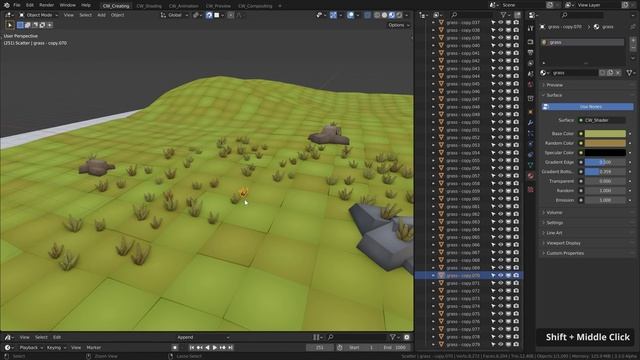Open the viewport Add menu
Viewport: 640px width, 360px height.
[x=101, y=15]
